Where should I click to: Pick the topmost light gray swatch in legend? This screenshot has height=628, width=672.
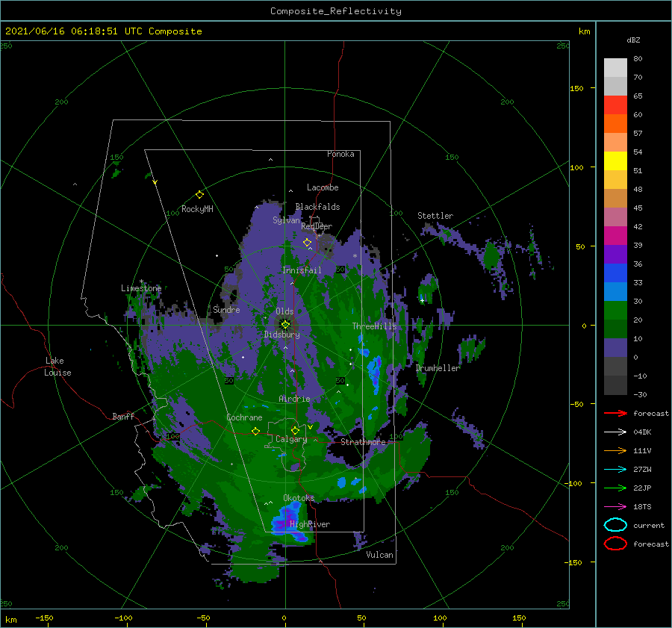tap(615, 68)
